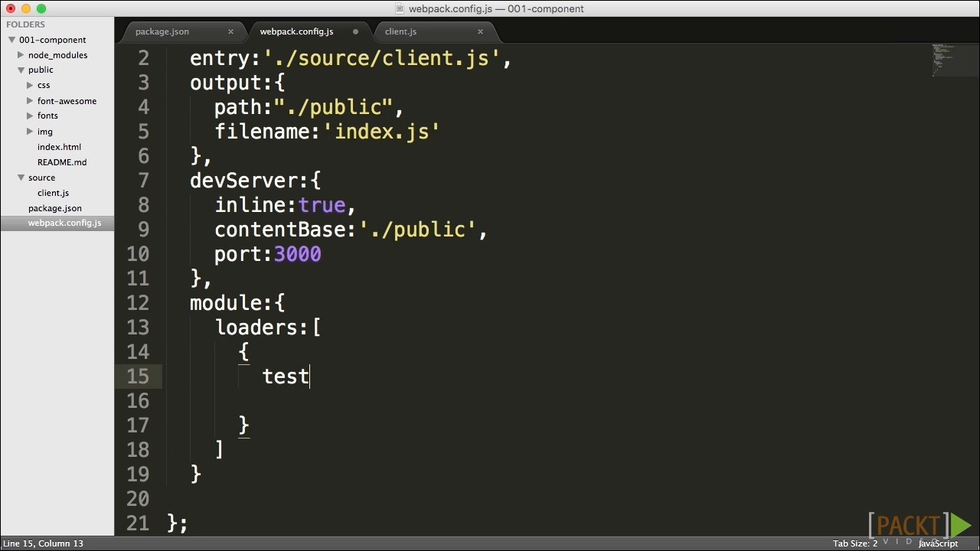Click line number 21 in gutter

click(138, 523)
